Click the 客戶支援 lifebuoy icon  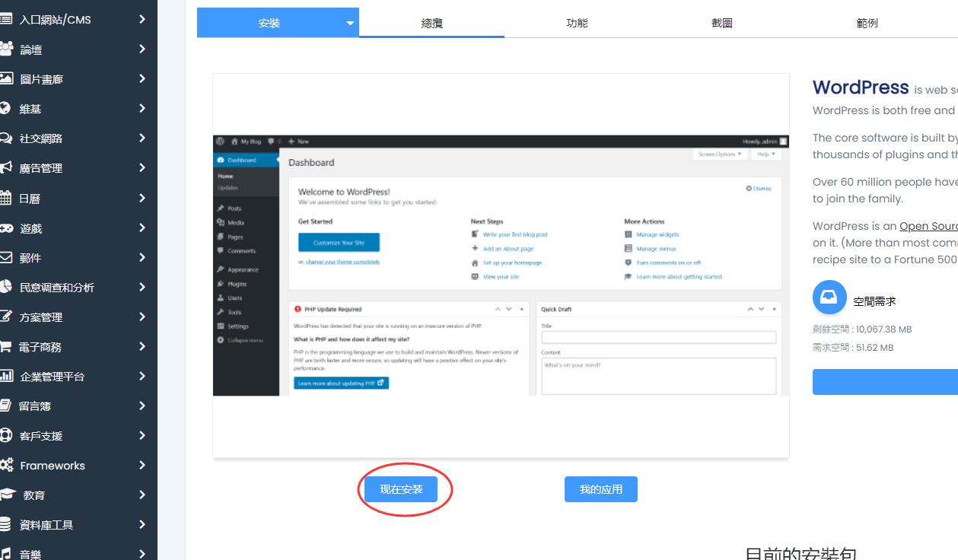click(6, 435)
